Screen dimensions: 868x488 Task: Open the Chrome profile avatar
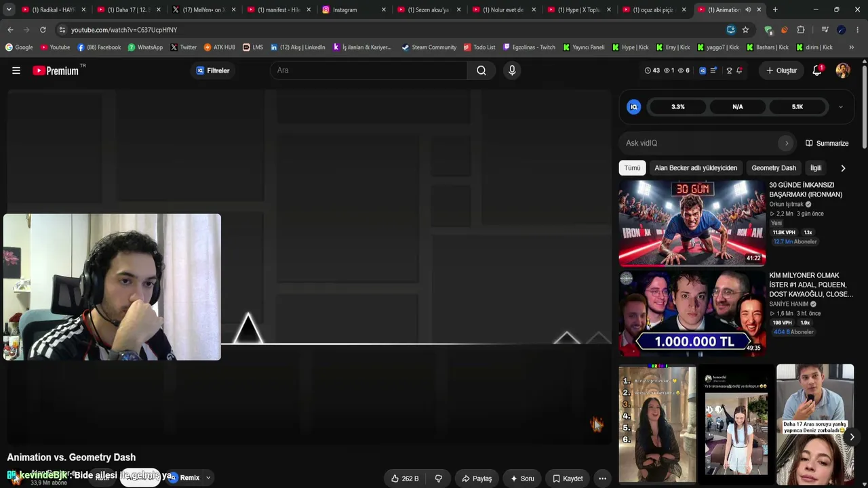tap(842, 30)
